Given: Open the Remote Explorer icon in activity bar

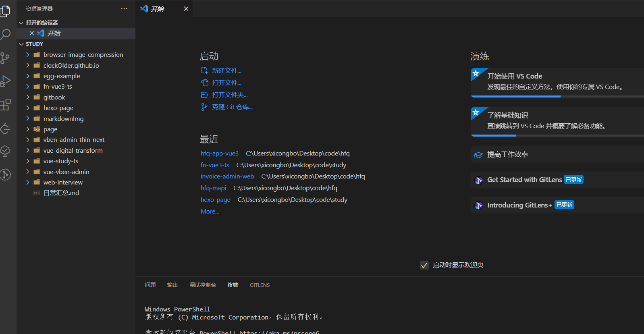Looking at the screenshot, I should point(5,128).
